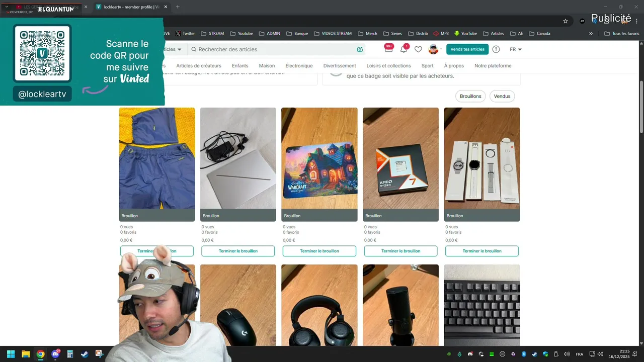Open the STREAM bookmarks folder
The image size is (644, 362).
click(212, 34)
